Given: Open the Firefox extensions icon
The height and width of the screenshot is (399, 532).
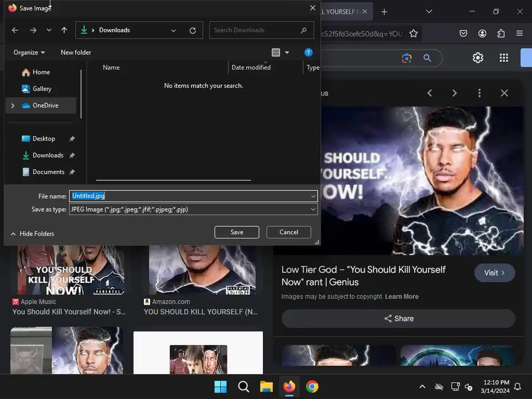Looking at the screenshot, I should point(501,33).
